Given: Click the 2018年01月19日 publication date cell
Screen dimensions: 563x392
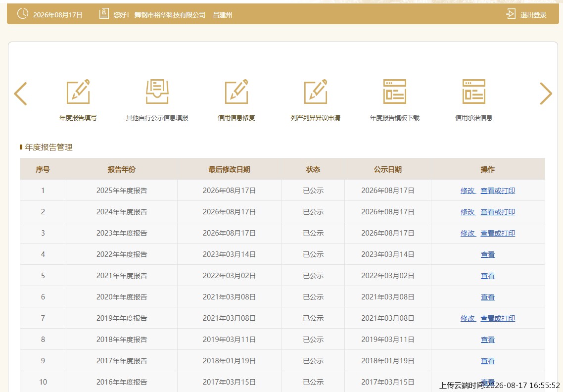Looking at the screenshot, I should click(x=388, y=361).
